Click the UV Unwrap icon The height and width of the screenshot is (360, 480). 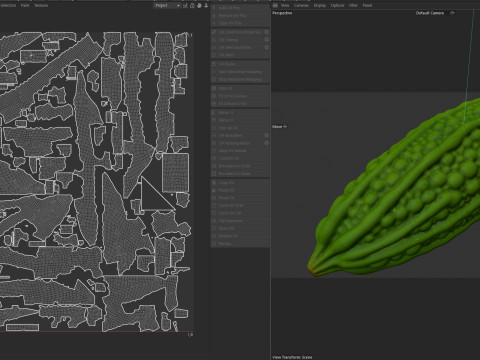pyautogui.click(x=214, y=40)
